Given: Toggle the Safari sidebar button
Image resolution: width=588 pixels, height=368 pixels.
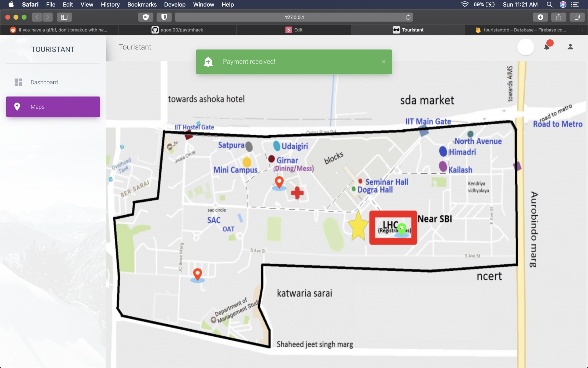Looking at the screenshot, I should pos(64,17).
